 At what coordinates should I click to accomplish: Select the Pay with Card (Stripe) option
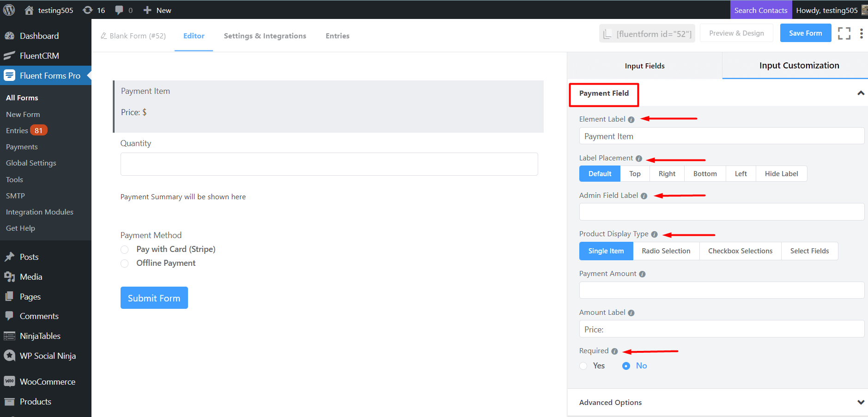tap(125, 250)
